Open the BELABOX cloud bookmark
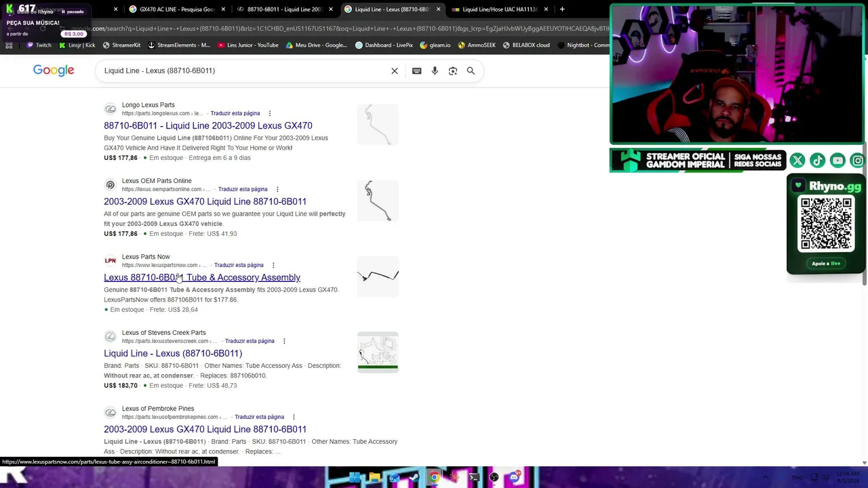The width and height of the screenshot is (868, 488). 526,45
